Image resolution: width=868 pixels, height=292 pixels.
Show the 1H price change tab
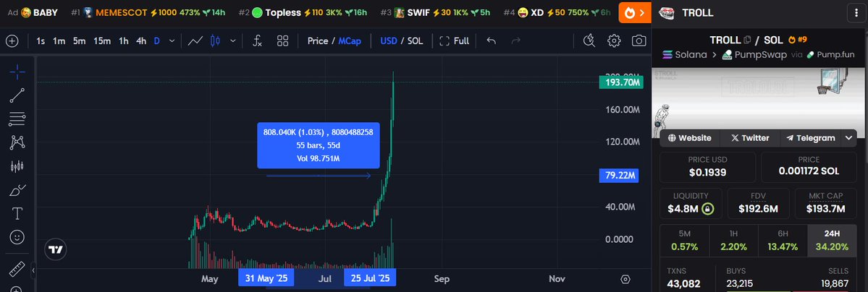click(733, 241)
